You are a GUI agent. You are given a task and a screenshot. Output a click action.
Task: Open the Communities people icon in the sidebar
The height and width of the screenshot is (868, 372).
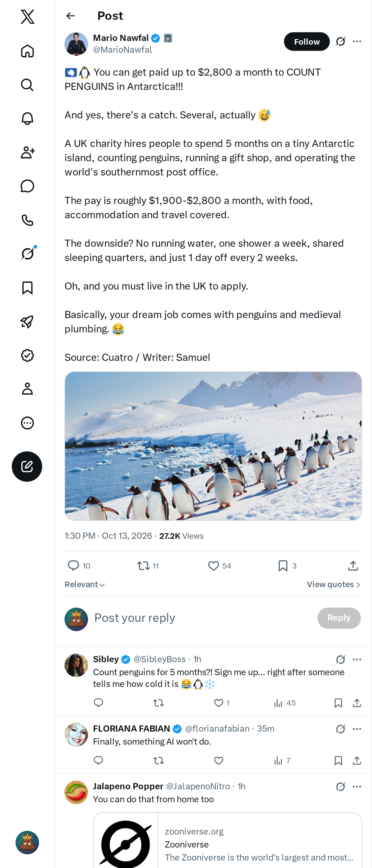pyautogui.click(x=27, y=152)
